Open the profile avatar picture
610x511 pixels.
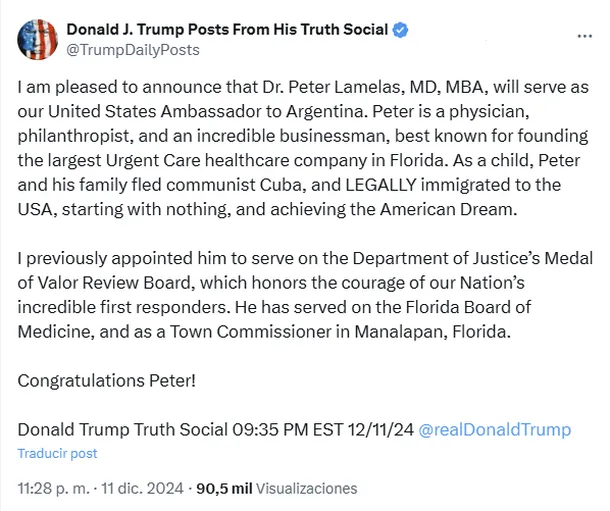click(36, 38)
